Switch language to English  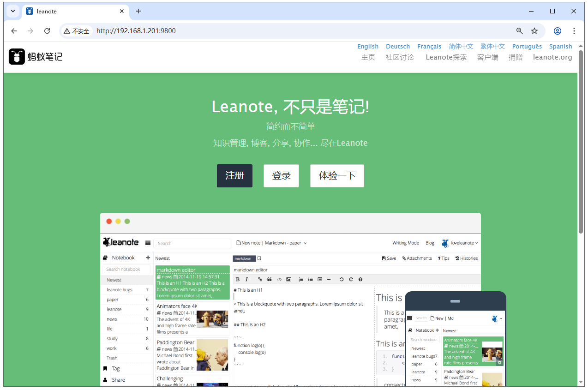pyautogui.click(x=368, y=46)
